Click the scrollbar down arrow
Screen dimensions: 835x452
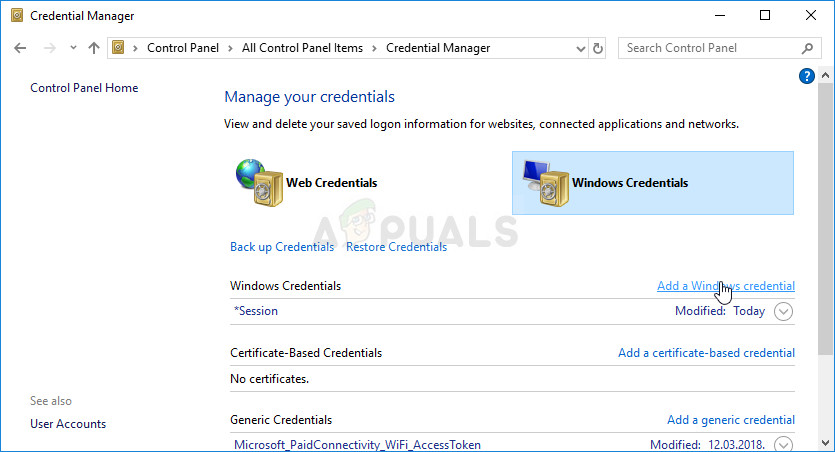pos(825,443)
